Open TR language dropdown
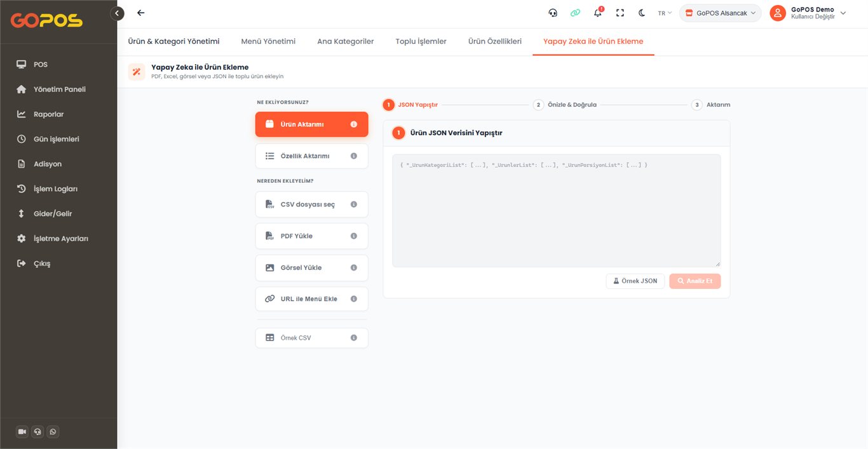 (665, 13)
